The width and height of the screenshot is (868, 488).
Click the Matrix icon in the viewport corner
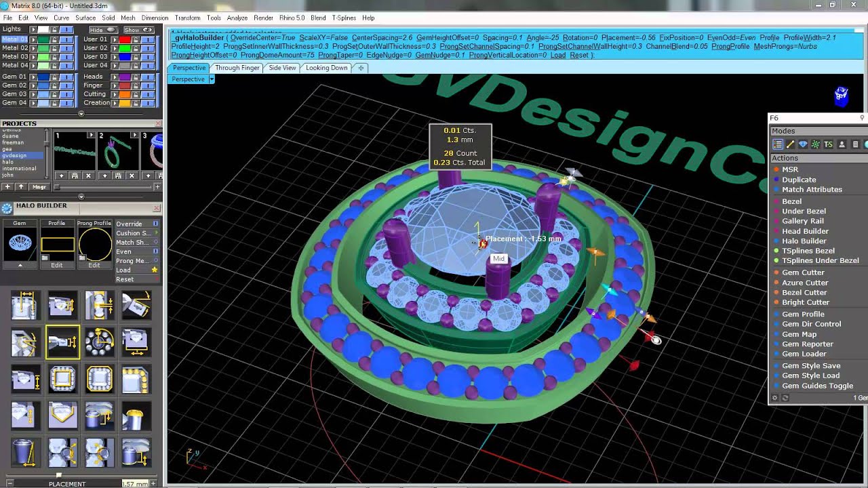point(842,96)
